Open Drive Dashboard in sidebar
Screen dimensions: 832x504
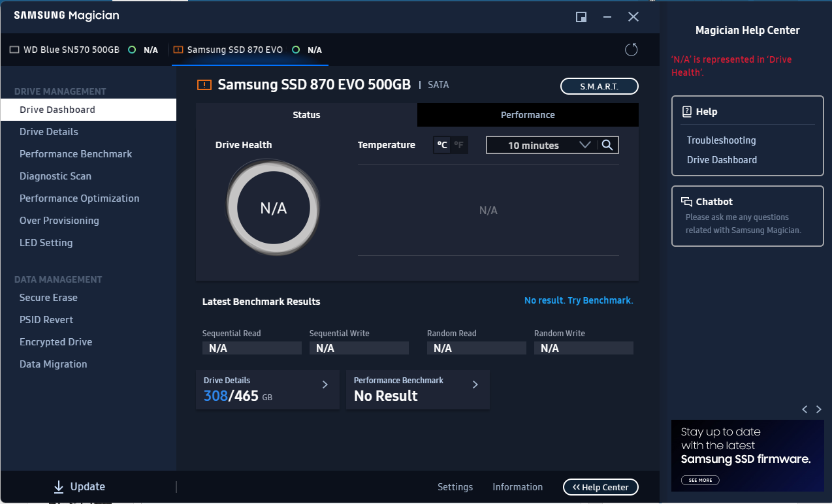coord(88,110)
